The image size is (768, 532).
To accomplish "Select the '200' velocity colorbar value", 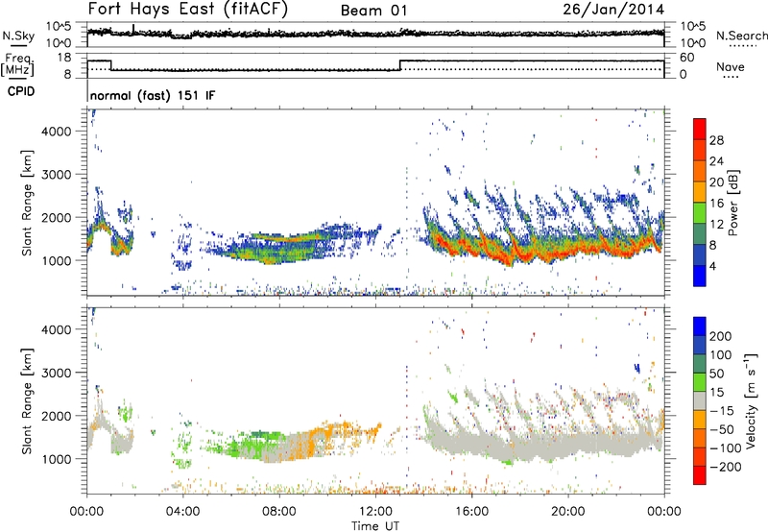I will tap(721, 336).
